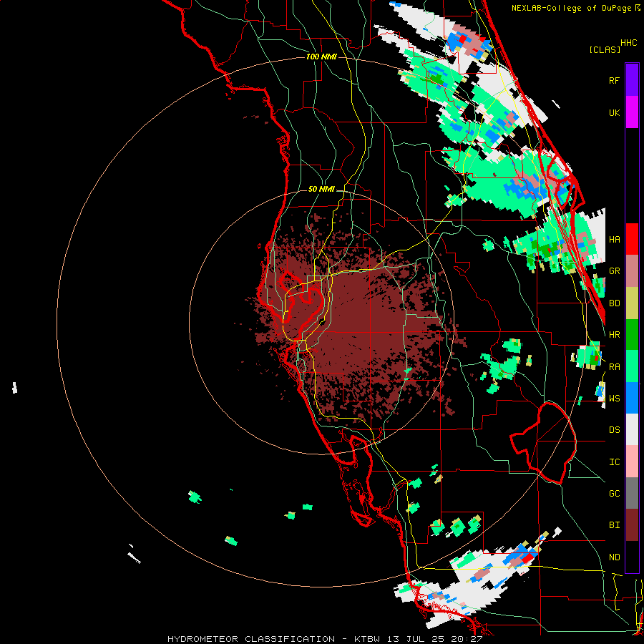The height and width of the screenshot is (644, 644).
Task: Click the ND legend label
Action: click(x=614, y=557)
